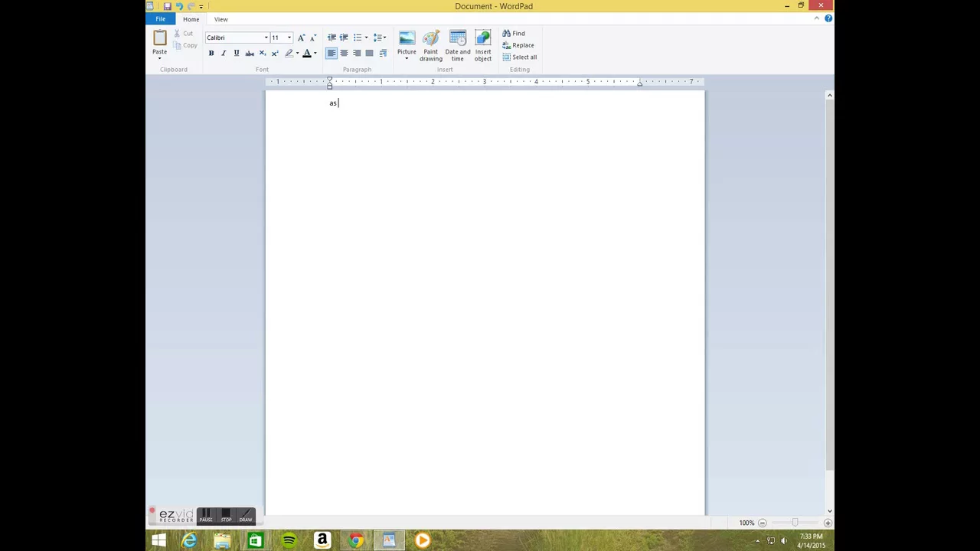
Task: Click the zoom slider handle
Action: [x=795, y=523]
